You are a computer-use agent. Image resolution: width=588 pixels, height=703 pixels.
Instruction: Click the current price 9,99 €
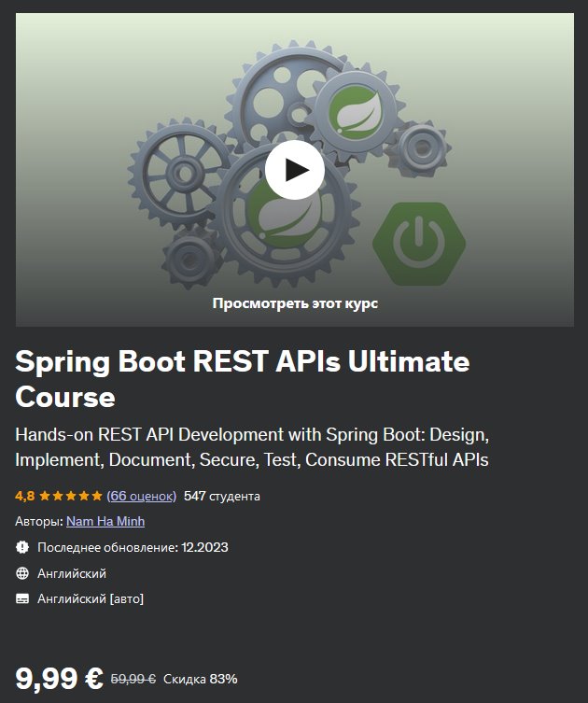[59, 678]
